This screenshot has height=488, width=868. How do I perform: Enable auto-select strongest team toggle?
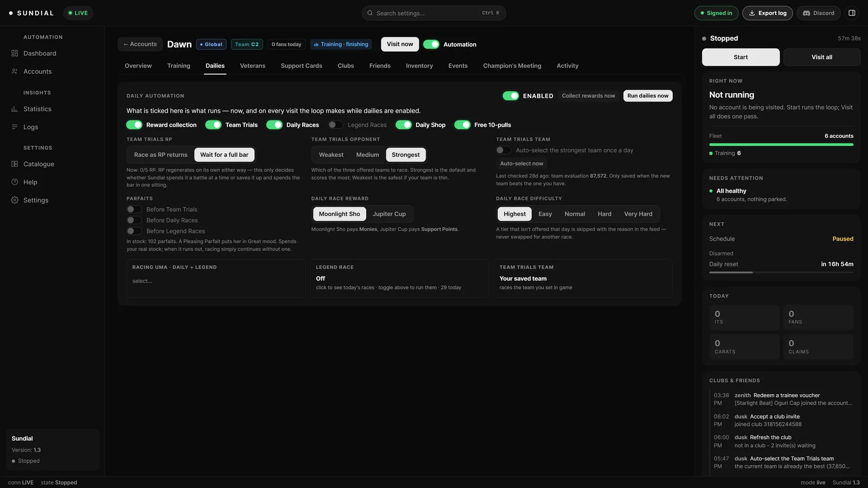coord(503,150)
